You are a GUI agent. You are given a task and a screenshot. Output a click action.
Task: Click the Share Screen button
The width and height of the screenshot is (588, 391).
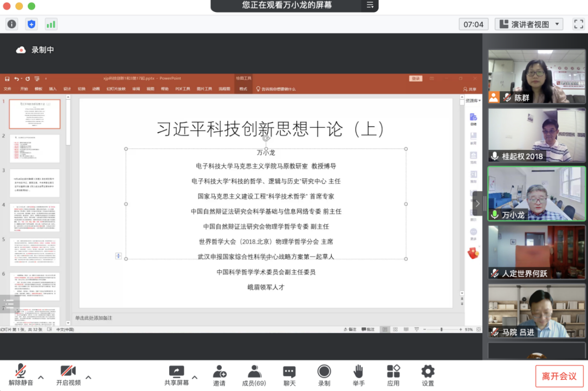176,375
